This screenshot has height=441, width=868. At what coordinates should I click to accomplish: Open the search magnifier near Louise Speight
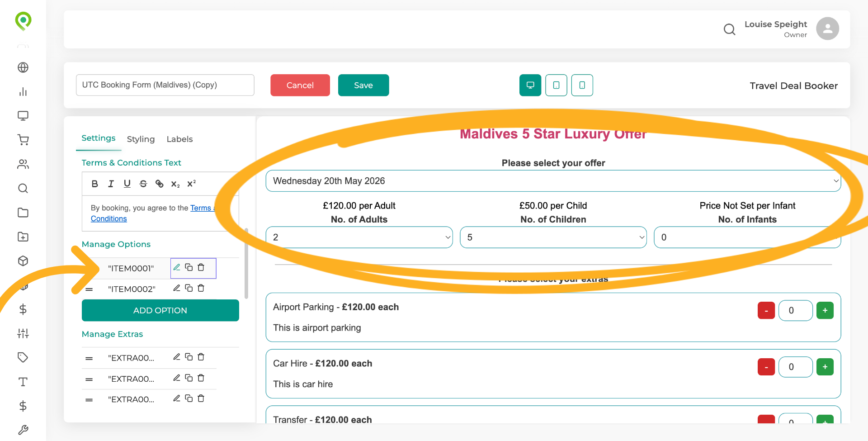pyautogui.click(x=729, y=29)
